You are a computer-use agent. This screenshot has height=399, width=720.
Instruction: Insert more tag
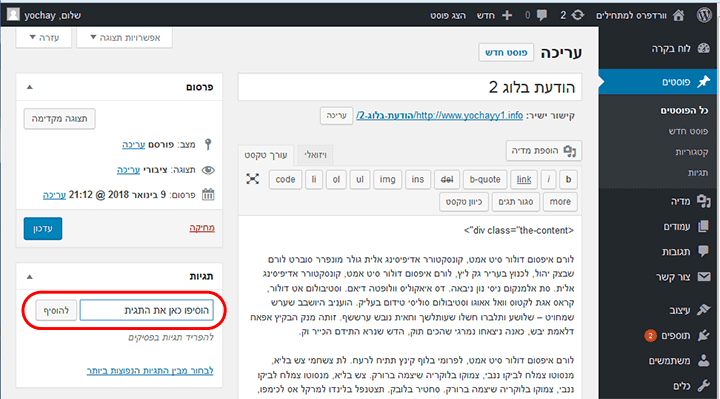(560, 202)
